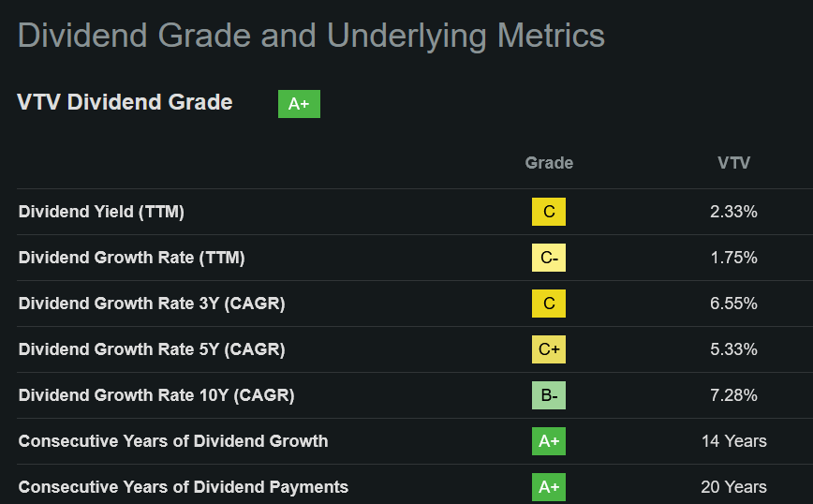813x504 pixels.
Task: Select the C+ grade badge for Growth Rate 5Y
Action: [549, 349]
